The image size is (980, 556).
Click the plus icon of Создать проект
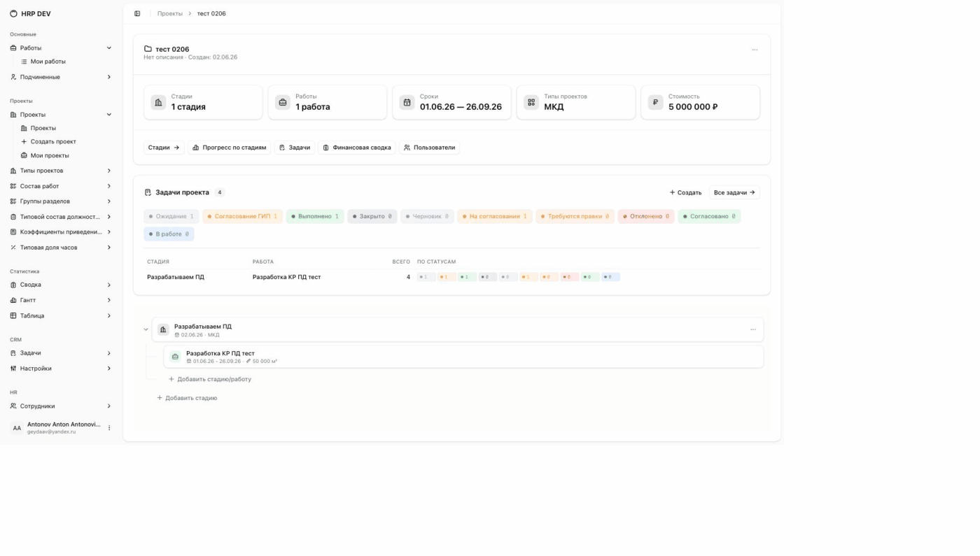coord(24,141)
